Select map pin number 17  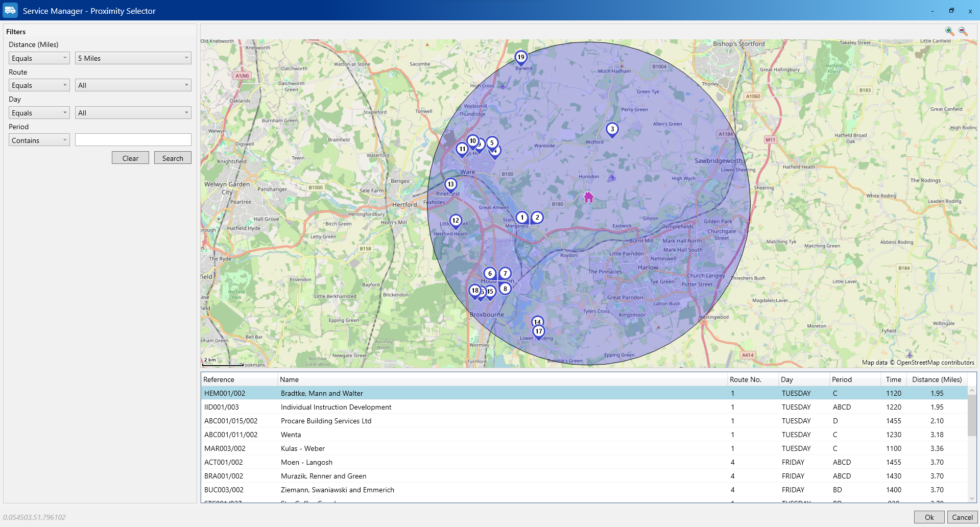(539, 331)
